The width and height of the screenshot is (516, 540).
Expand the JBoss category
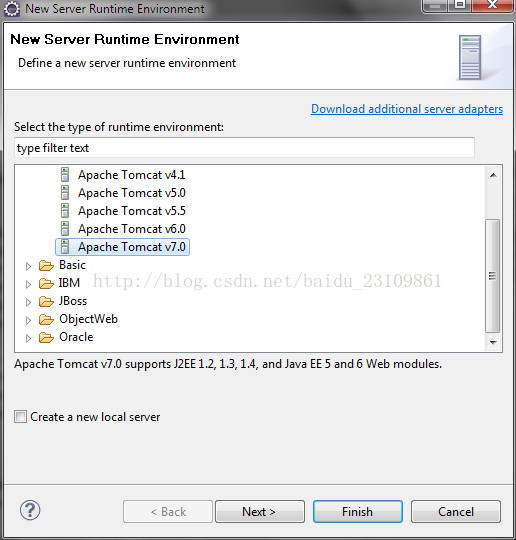point(28,302)
